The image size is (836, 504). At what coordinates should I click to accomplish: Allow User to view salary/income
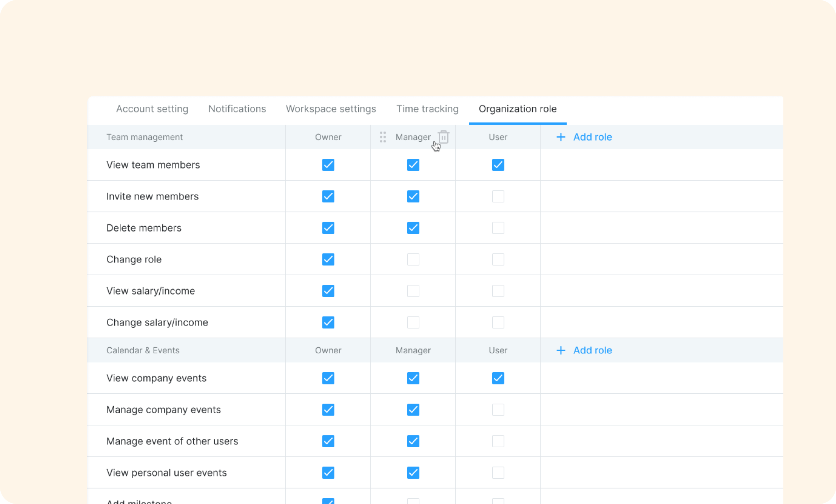coord(498,291)
